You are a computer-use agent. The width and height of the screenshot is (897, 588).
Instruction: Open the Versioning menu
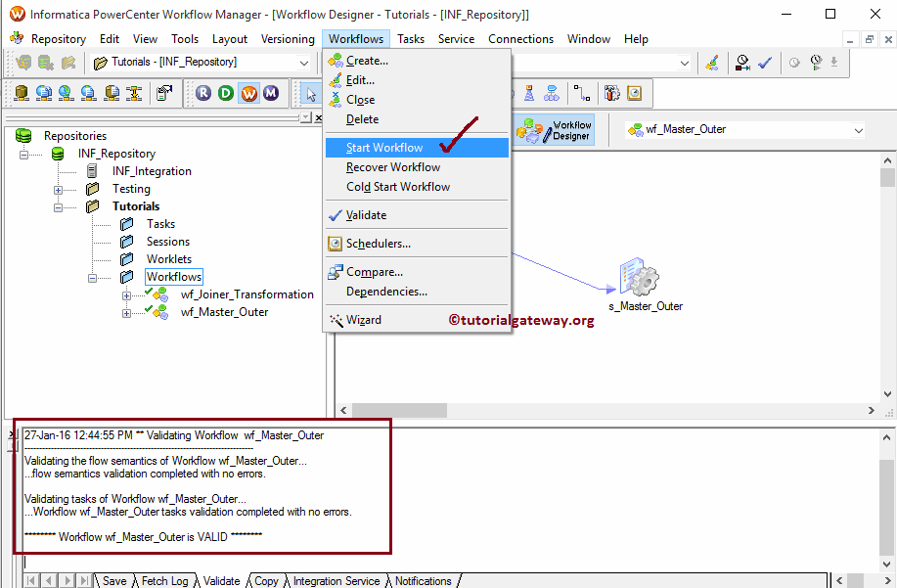(x=288, y=39)
